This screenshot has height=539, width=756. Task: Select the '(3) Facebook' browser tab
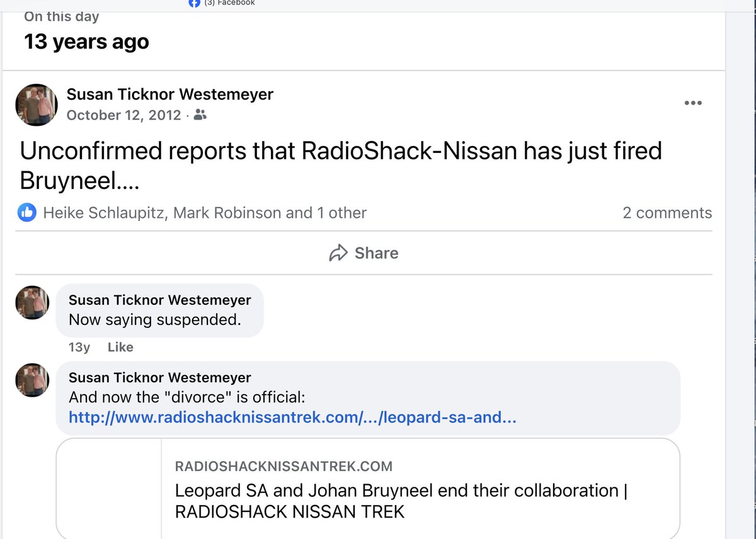pos(222,3)
